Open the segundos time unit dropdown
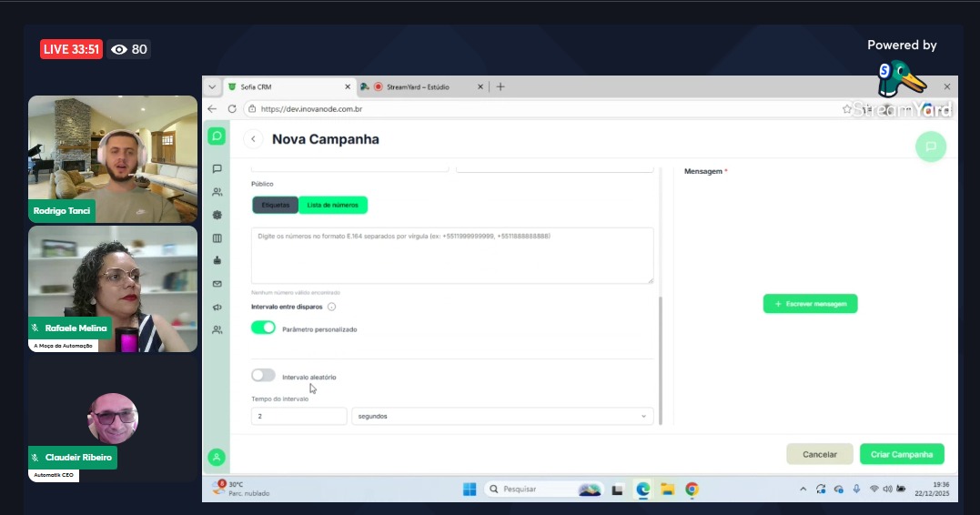This screenshot has height=515, width=980. [502, 416]
